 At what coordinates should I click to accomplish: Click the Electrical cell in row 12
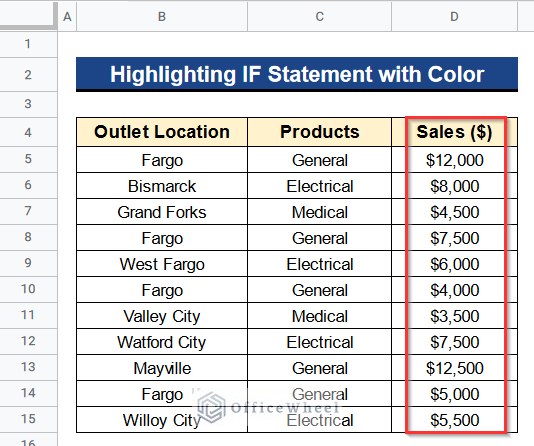click(319, 342)
